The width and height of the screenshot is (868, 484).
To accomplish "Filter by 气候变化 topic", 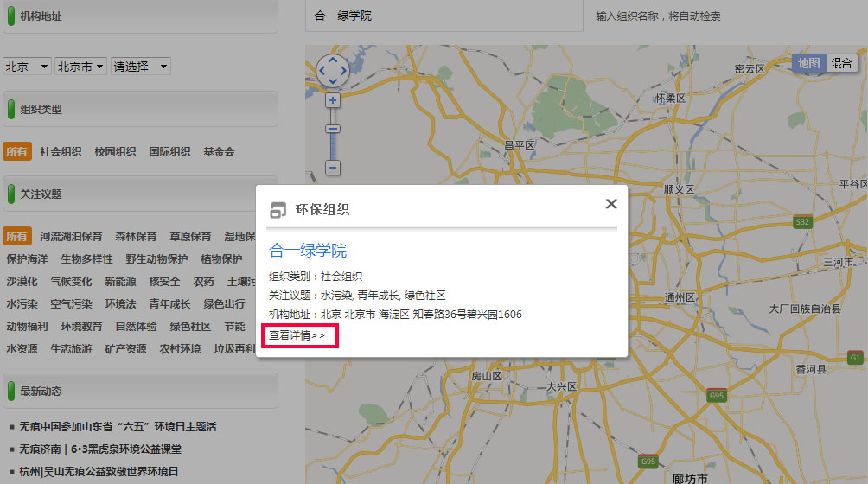I will pos(71,282).
